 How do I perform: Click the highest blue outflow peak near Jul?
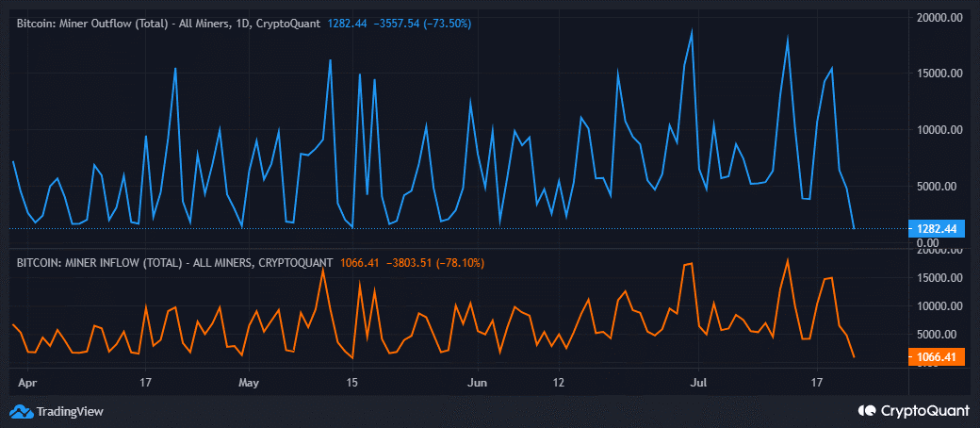pos(692,31)
